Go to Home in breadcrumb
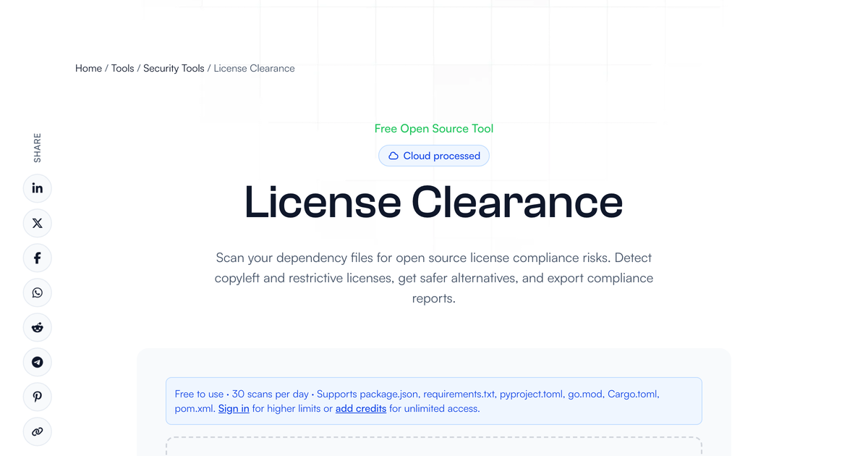Screen dimensions: 868x456 (x=88, y=68)
